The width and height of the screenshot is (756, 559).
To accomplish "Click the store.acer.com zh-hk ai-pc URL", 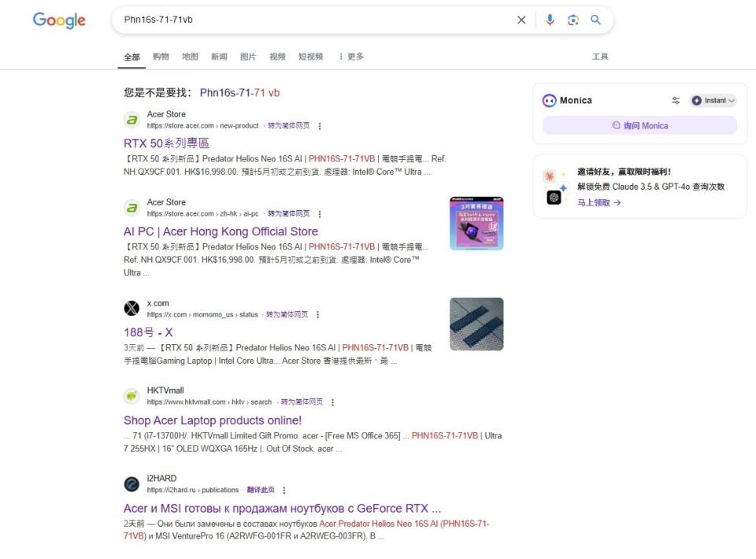I will (x=202, y=213).
